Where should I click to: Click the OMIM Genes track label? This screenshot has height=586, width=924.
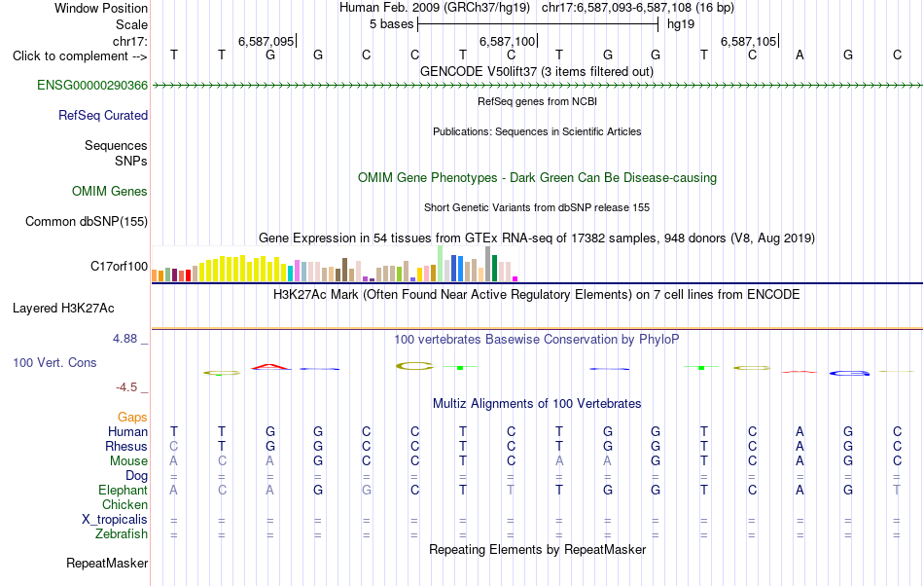[110, 192]
